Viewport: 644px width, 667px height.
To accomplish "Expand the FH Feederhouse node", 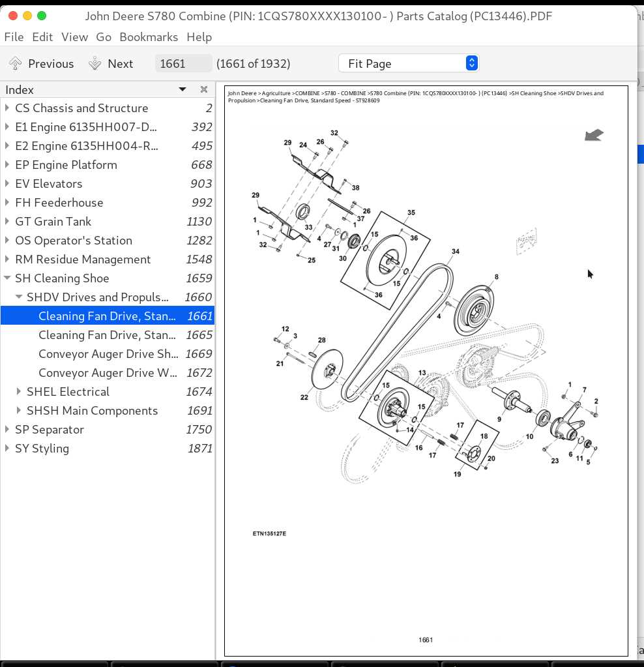I will click(7, 202).
